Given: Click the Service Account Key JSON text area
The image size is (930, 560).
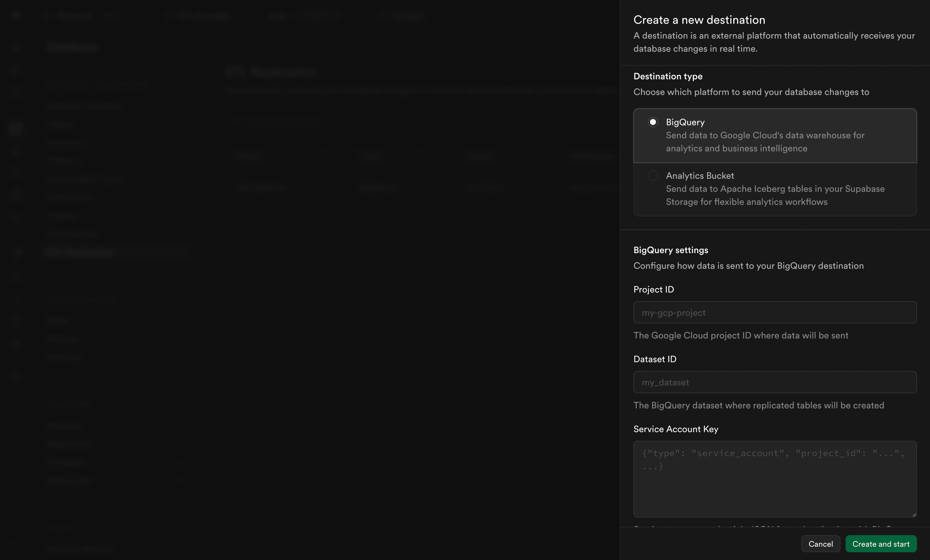Looking at the screenshot, I should [775, 479].
